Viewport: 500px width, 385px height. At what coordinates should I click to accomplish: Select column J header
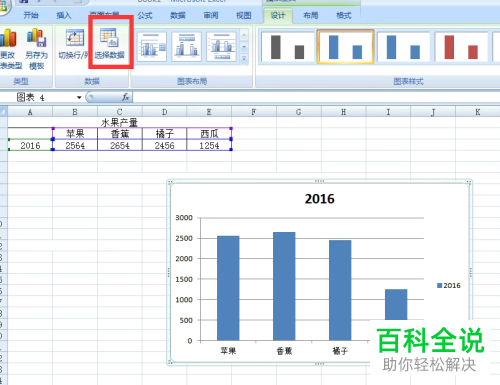433,112
